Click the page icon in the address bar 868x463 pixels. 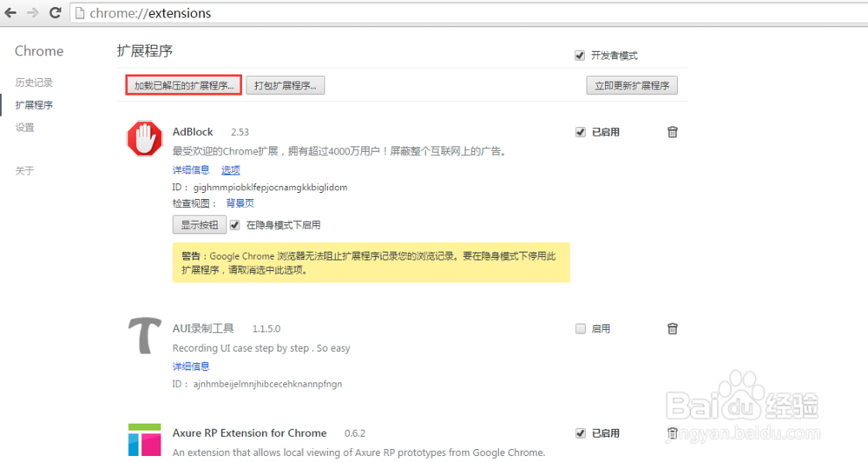[x=80, y=13]
